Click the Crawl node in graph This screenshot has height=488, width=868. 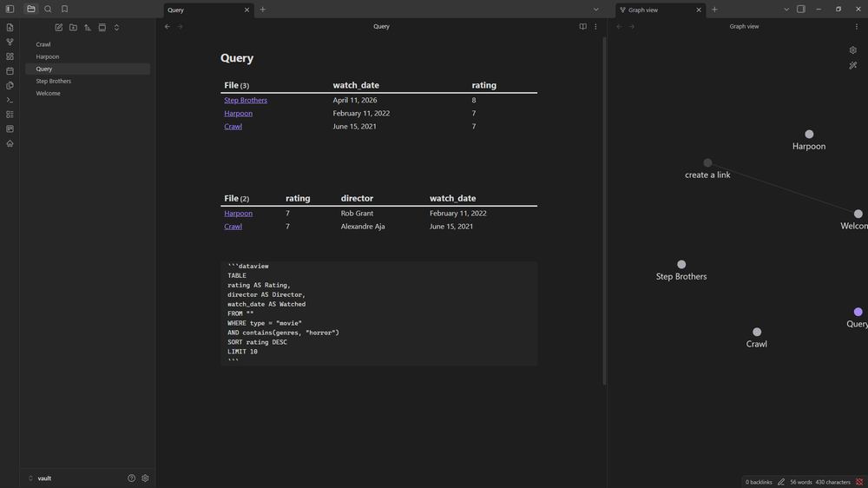tap(757, 332)
